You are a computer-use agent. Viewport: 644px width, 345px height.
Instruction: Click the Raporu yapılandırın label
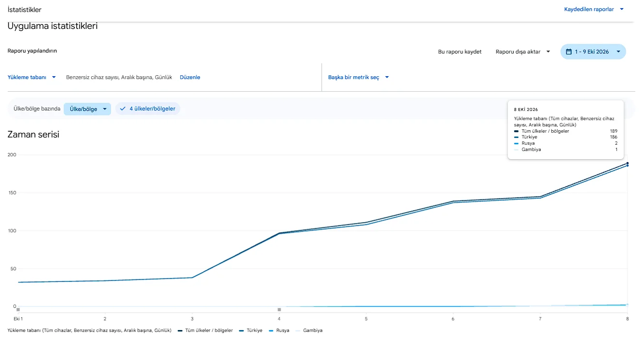32,51
